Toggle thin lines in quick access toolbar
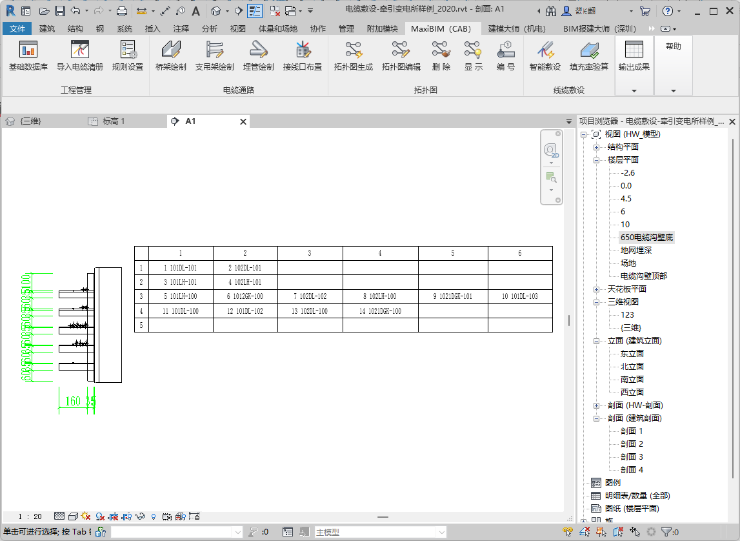The image size is (740, 541). click(x=255, y=11)
